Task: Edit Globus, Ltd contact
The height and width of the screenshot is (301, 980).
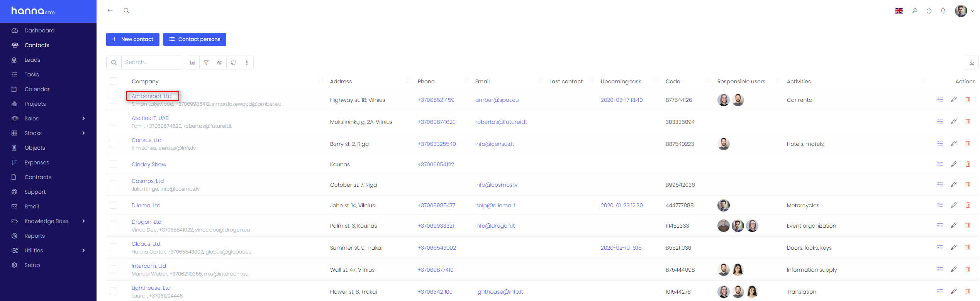Action: pos(954,247)
